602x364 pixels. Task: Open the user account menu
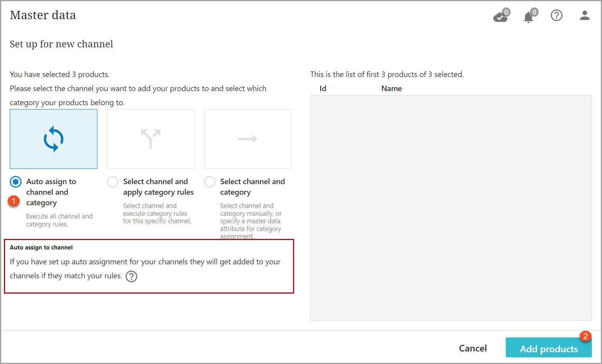pyautogui.click(x=584, y=16)
